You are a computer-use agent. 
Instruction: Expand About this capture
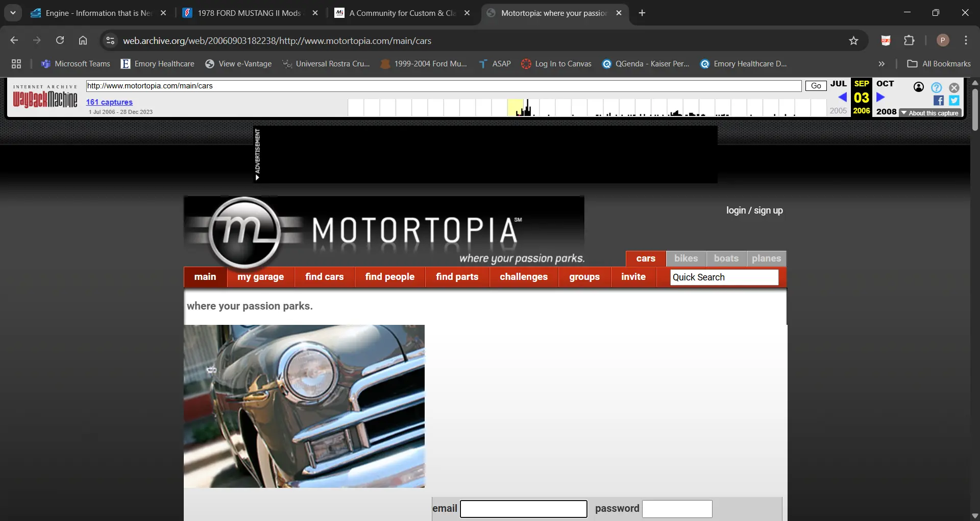pos(930,113)
